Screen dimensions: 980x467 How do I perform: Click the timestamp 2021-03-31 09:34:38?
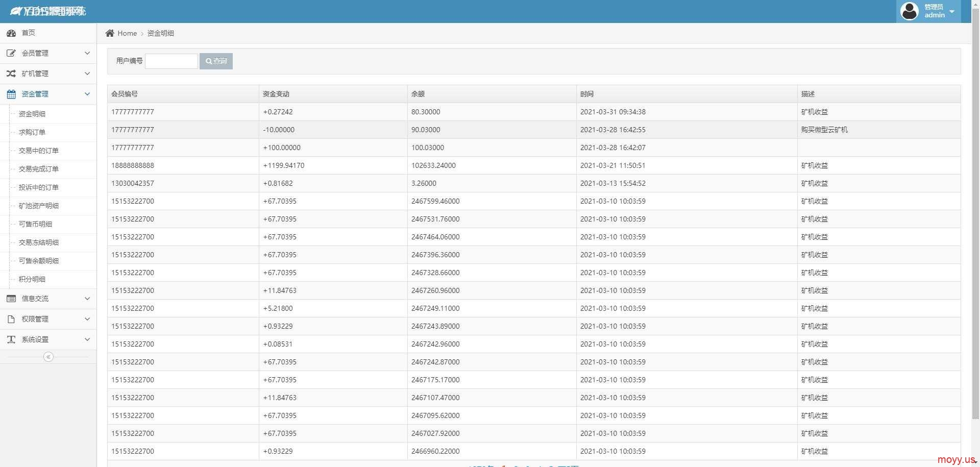coord(613,112)
